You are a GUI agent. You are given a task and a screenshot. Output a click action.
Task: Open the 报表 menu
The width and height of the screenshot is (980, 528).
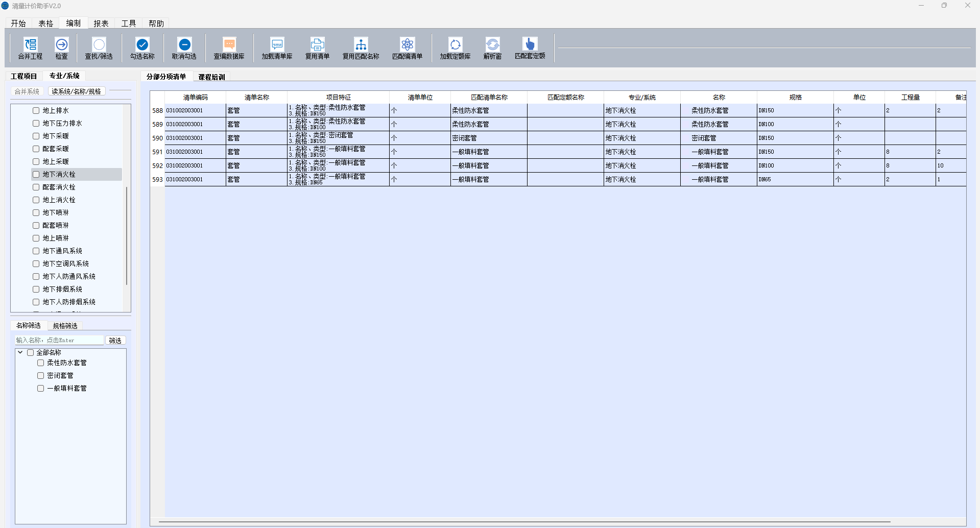pos(101,23)
